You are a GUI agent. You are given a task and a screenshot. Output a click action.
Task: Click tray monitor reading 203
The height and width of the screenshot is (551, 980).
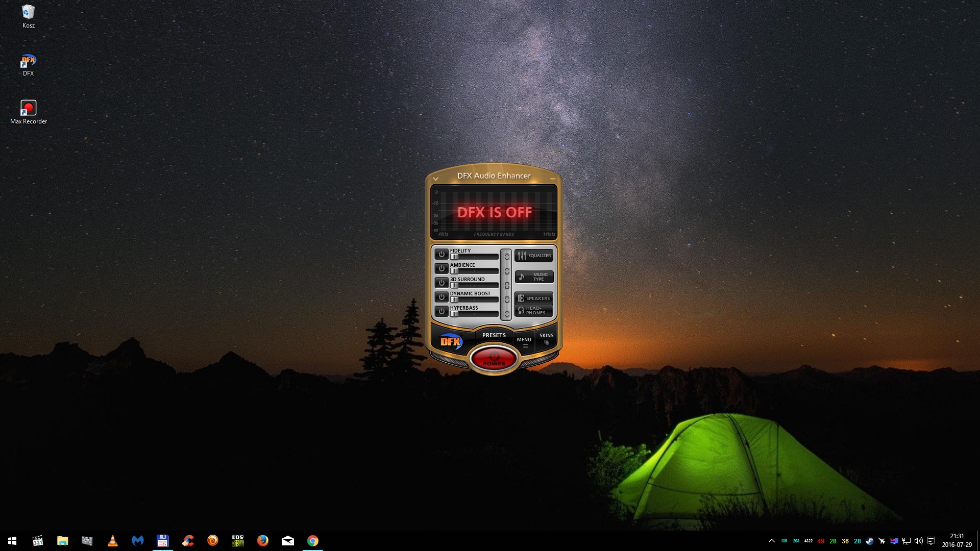[x=796, y=541]
